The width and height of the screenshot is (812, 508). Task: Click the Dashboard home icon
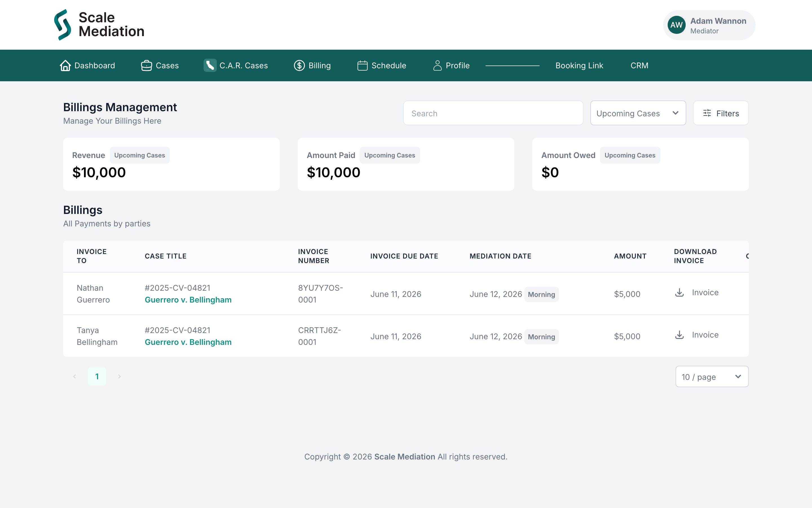click(65, 65)
